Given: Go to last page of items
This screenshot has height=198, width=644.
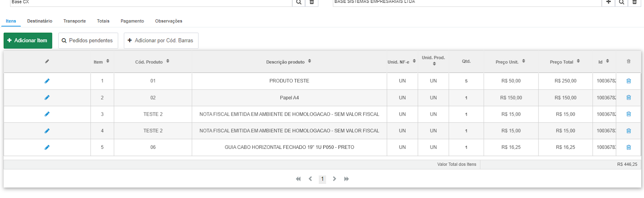Looking at the screenshot, I should tap(347, 179).
